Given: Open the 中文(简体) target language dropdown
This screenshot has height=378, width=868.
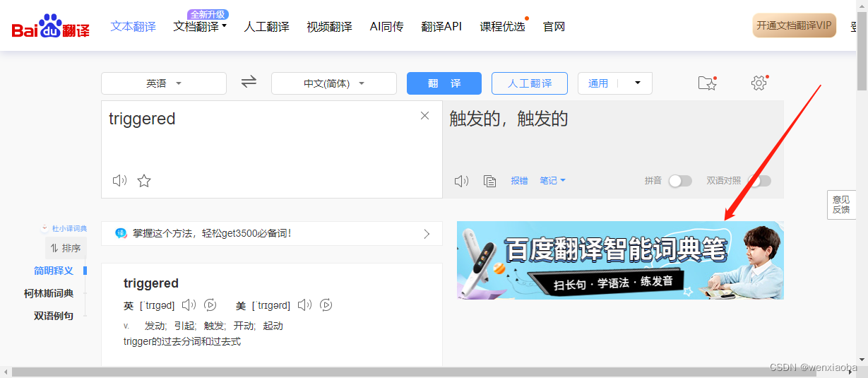Looking at the screenshot, I should (334, 83).
